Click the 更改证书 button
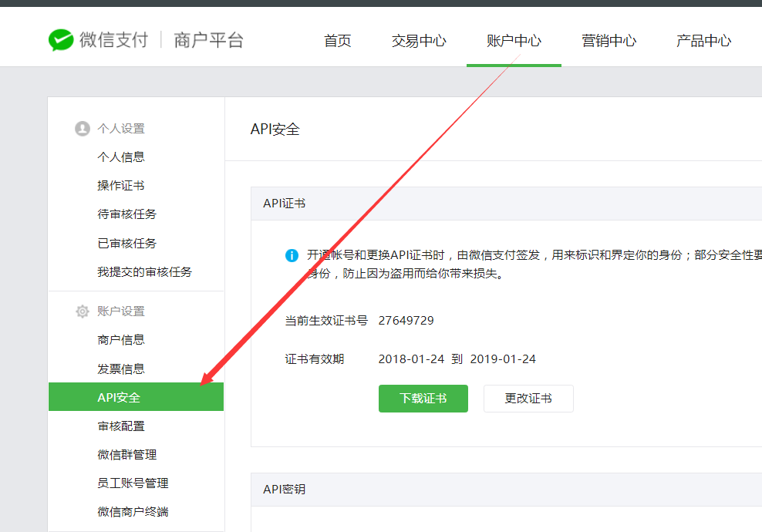 pyautogui.click(x=528, y=399)
